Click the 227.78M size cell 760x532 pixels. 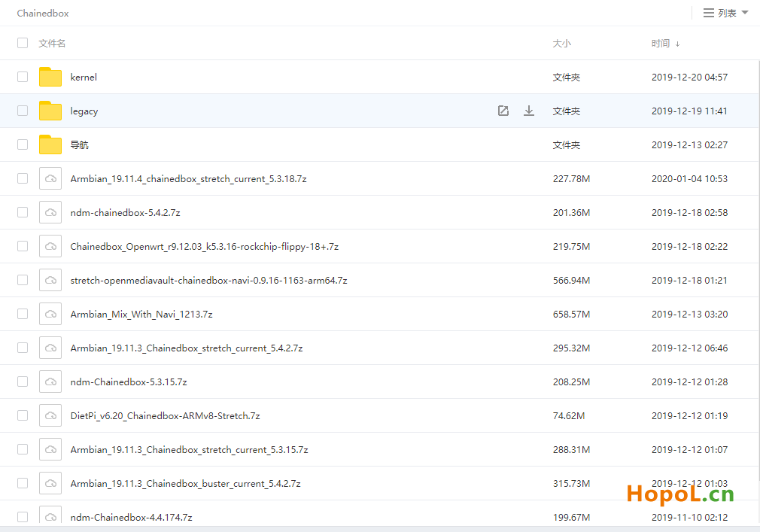(x=571, y=179)
